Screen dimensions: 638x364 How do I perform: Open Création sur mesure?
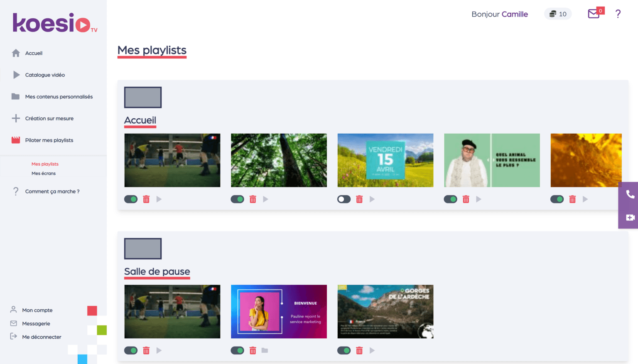tap(49, 118)
